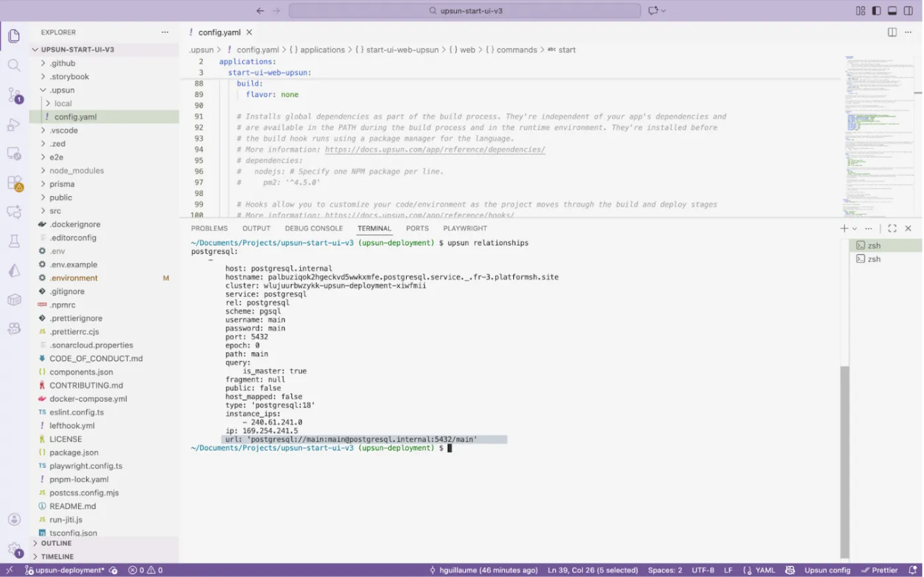Expand the OUTLINE section
The height and width of the screenshot is (577, 924).
click(56, 543)
